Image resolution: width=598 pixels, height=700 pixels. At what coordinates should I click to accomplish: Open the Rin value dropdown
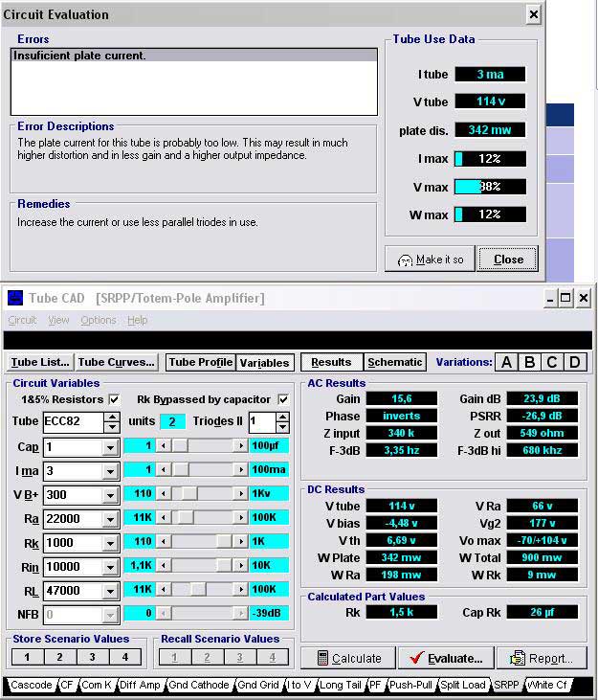point(110,567)
